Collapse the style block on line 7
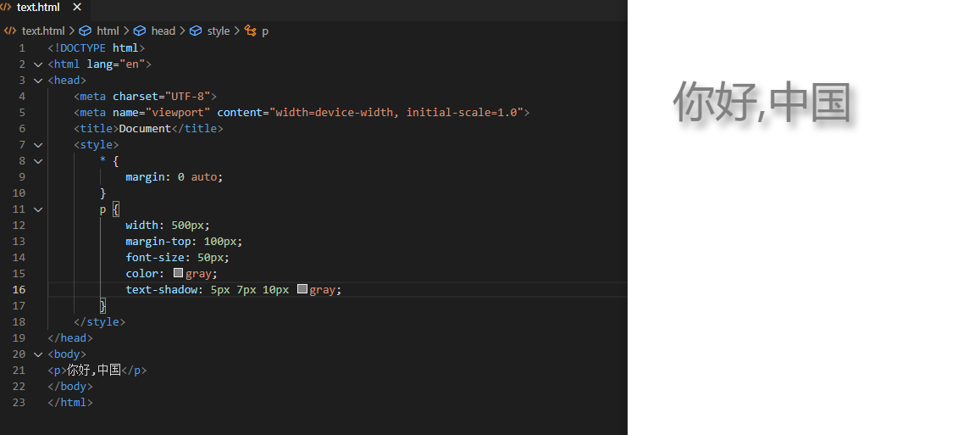The height and width of the screenshot is (435, 980). pos(38,145)
